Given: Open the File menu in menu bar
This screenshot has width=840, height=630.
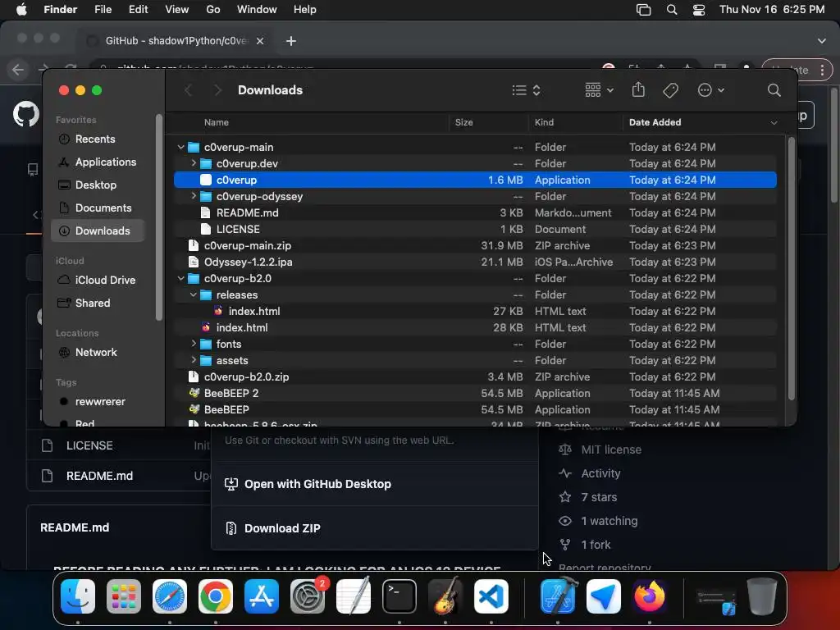Looking at the screenshot, I should [x=103, y=10].
